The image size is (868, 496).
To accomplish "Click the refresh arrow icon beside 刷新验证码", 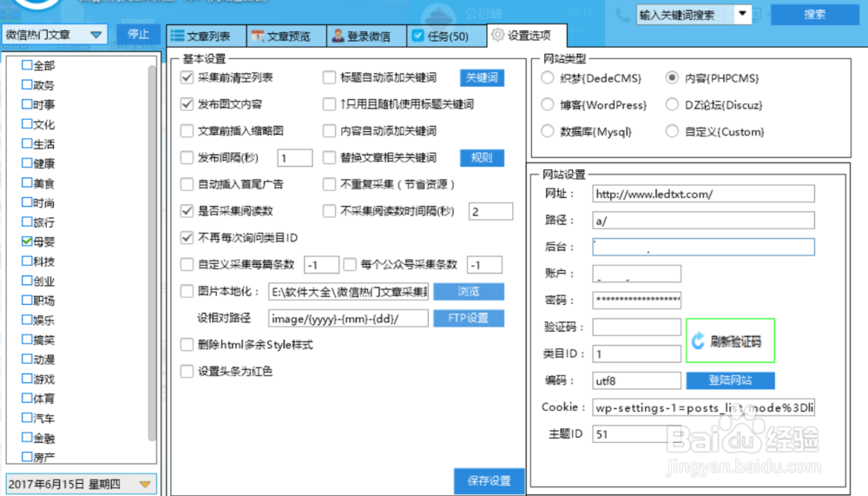I will pyautogui.click(x=698, y=341).
